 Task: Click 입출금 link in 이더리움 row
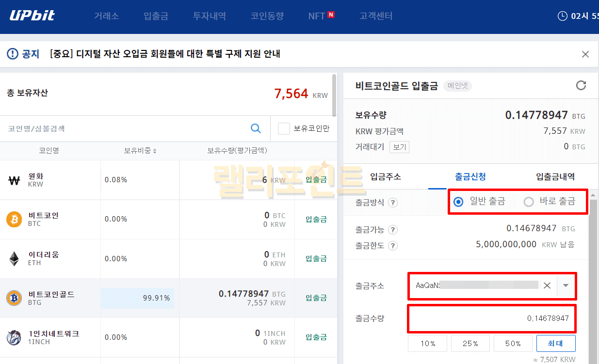[316, 258]
